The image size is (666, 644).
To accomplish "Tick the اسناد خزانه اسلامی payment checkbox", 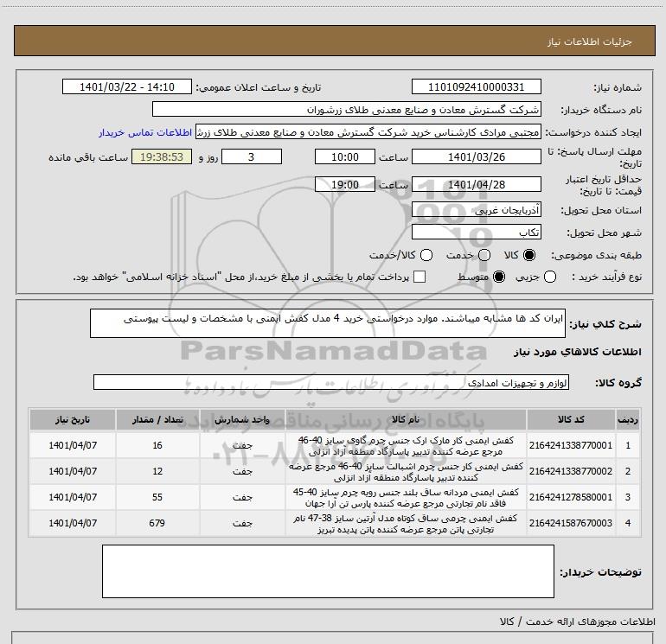I will (419, 277).
